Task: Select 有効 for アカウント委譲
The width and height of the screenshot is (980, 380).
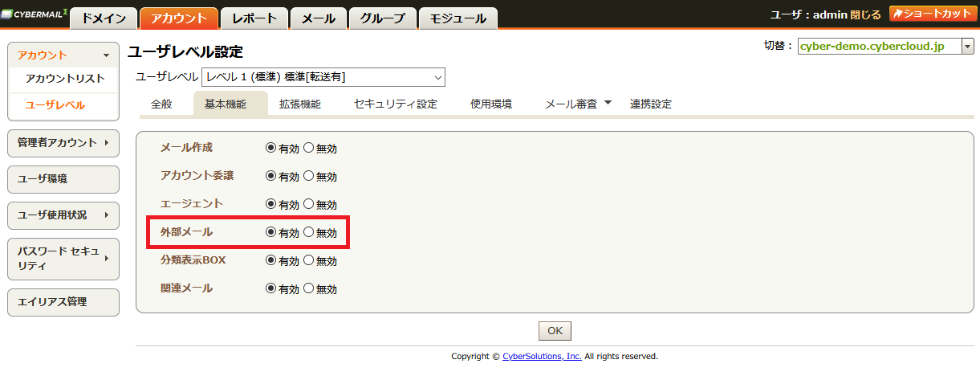Action: (270, 176)
